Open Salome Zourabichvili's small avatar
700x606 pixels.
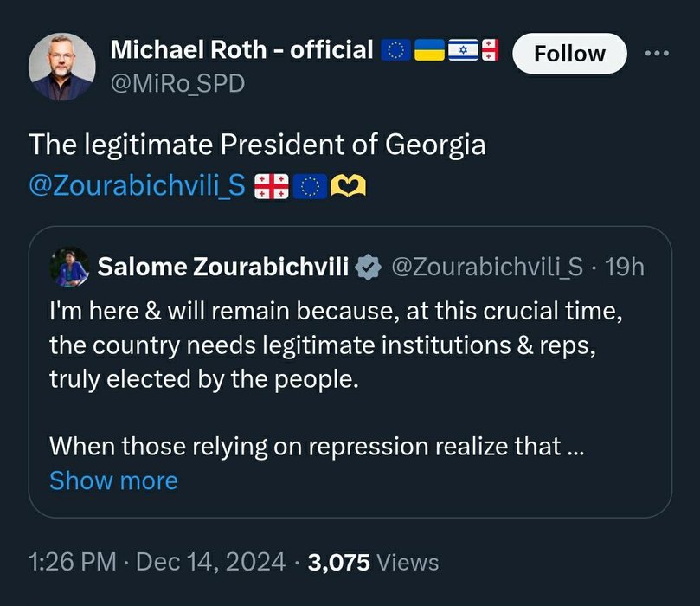[x=70, y=268]
